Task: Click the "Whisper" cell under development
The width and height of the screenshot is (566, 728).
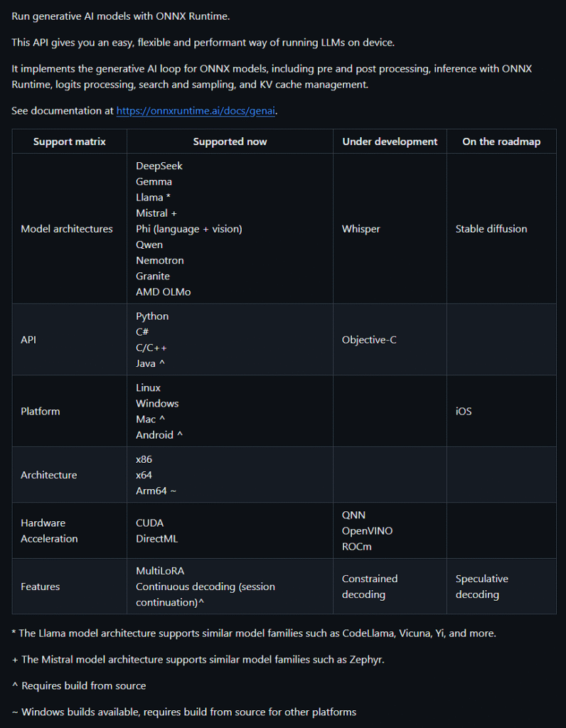Action: point(361,229)
